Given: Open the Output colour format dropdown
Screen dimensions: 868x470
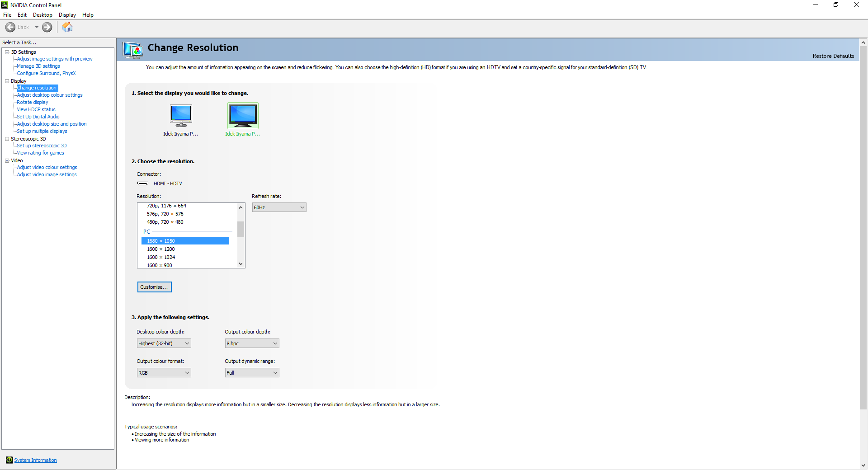Looking at the screenshot, I should pyautogui.click(x=164, y=373).
